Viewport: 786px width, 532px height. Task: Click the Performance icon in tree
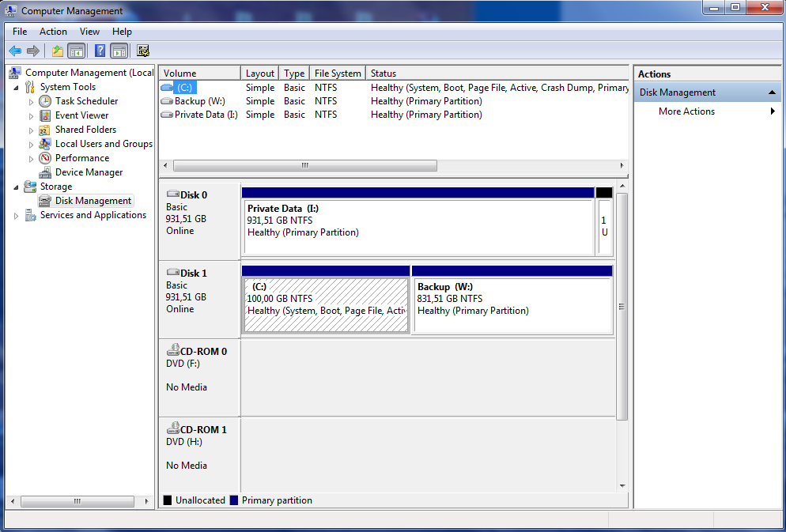pyautogui.click(x=45, y=158)
